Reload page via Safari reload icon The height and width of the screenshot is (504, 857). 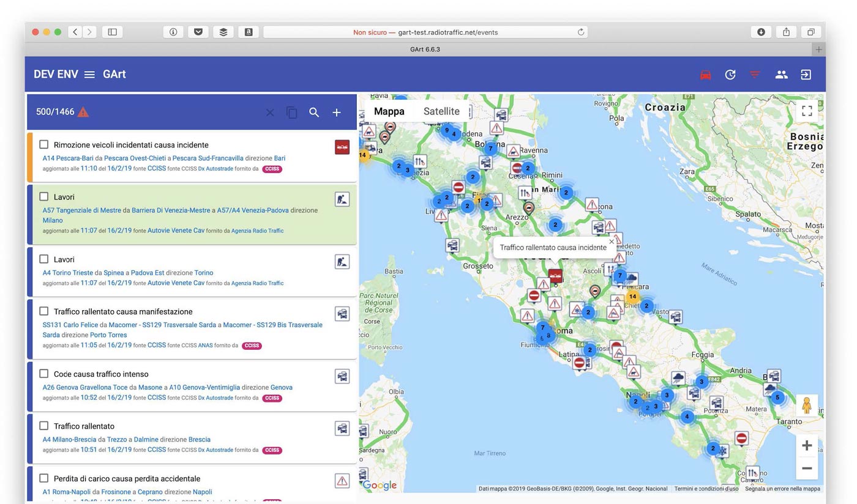pyautogui.click(x=580, y=32)
